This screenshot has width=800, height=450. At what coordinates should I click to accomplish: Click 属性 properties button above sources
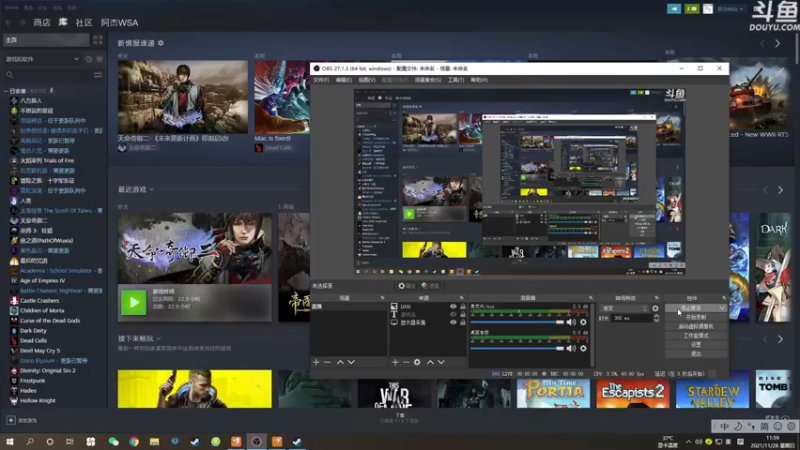point(407,286)
